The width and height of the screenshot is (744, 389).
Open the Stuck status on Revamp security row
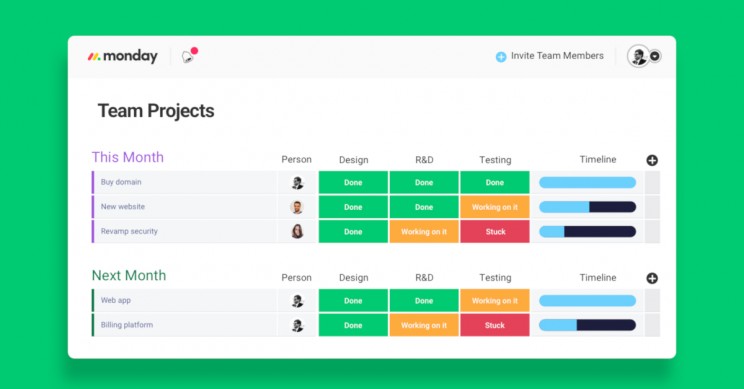[x=494, y=232]
